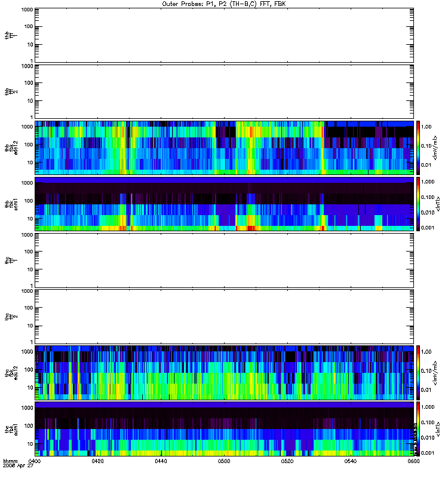Click the thc fbk edc12 spectrogram panel
Screen dimensions: 448x478
pyautogui.click(x=224, y=373)
